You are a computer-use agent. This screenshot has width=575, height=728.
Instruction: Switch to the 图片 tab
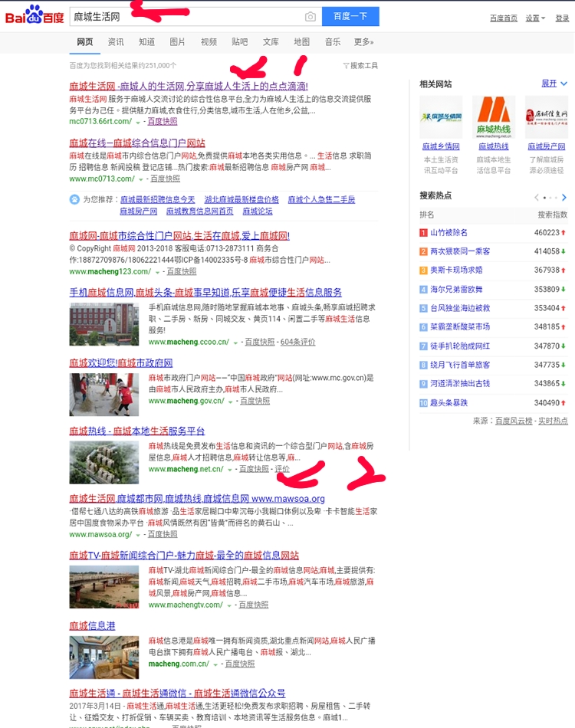click(x=177, y=42)
